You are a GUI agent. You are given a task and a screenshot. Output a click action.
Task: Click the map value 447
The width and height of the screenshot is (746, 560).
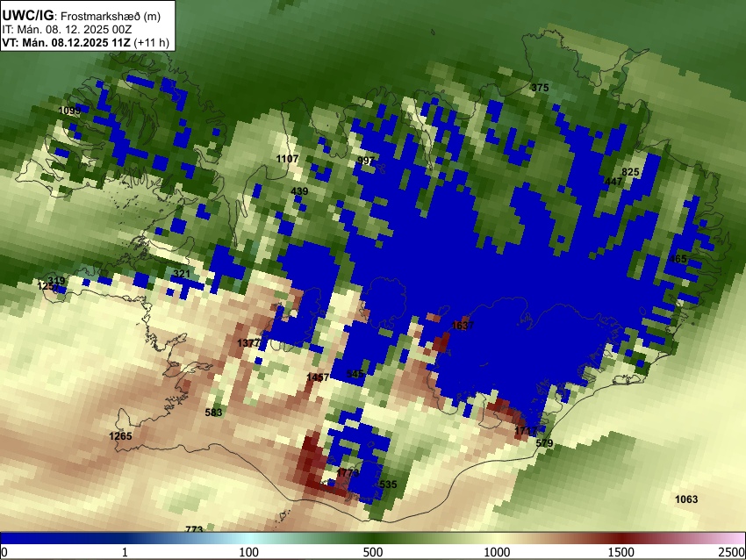(x=613, y=182)
